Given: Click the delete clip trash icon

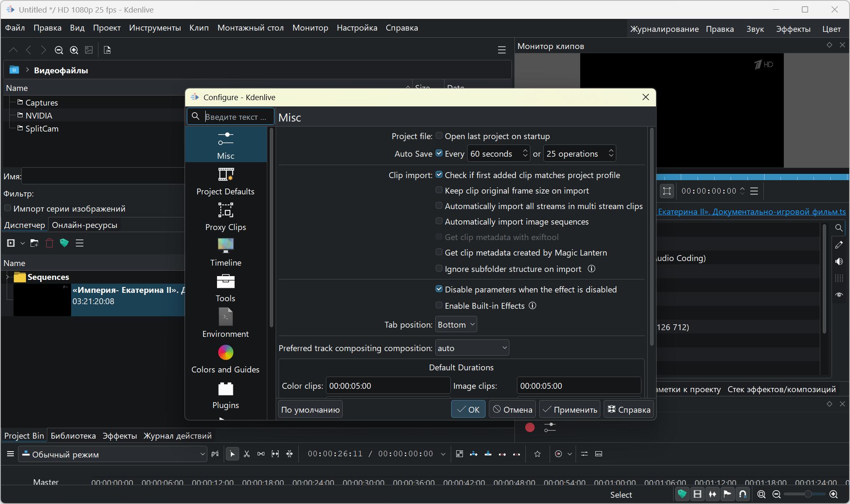Looking at the screenshot, I should click(x=49, y=243).
